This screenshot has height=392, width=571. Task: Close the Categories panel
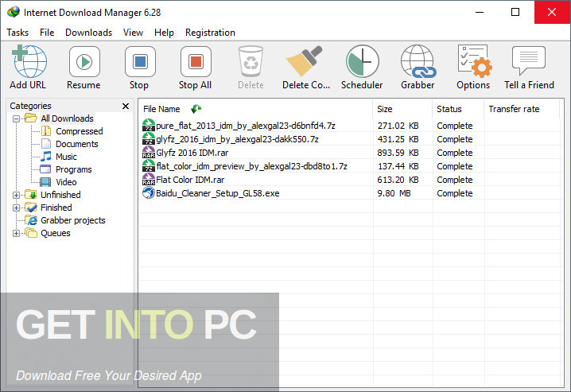(126, 106)
